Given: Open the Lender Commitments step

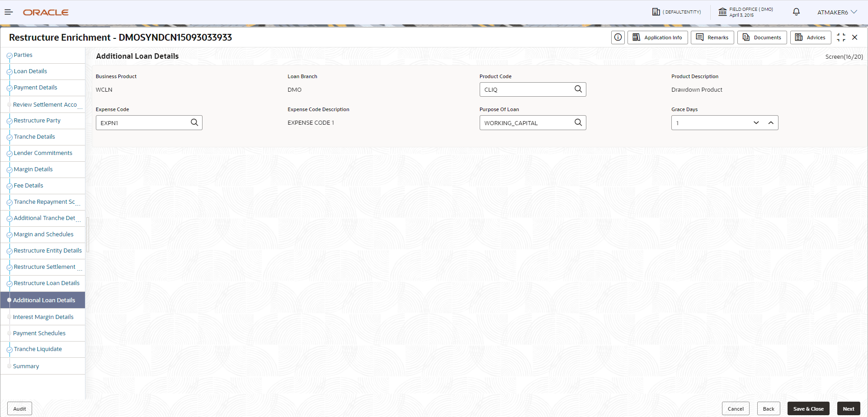Looking at the screenshot, I should tap(43, 153).
